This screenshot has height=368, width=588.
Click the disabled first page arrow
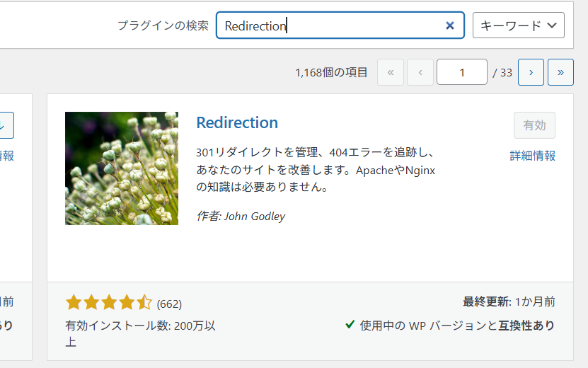391,72
